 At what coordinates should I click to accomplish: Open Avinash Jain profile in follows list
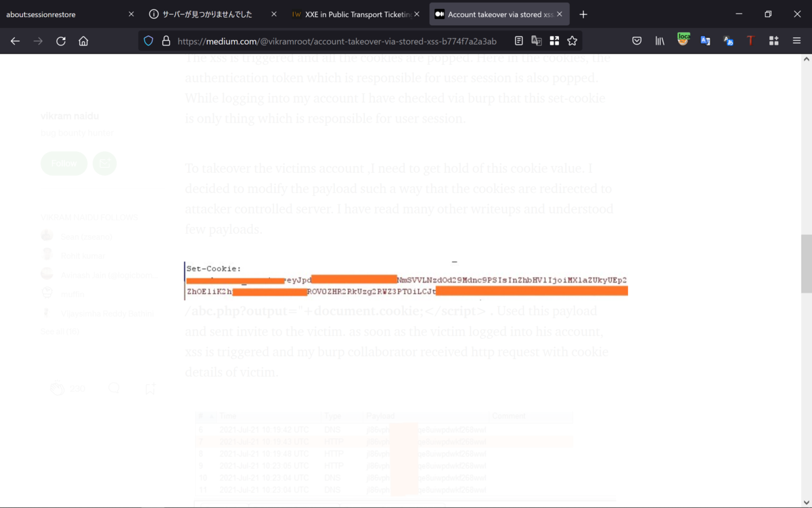click(108, 274)
